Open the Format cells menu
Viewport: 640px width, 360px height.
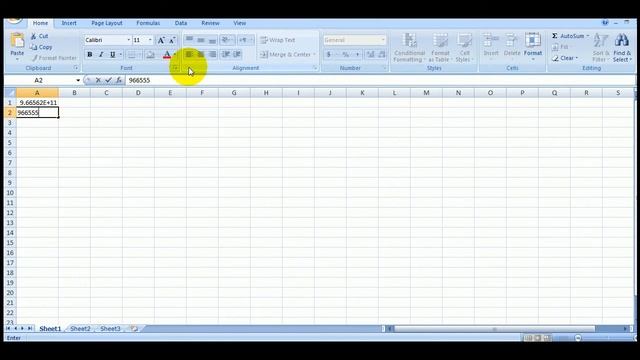click(x=533, y=47)
